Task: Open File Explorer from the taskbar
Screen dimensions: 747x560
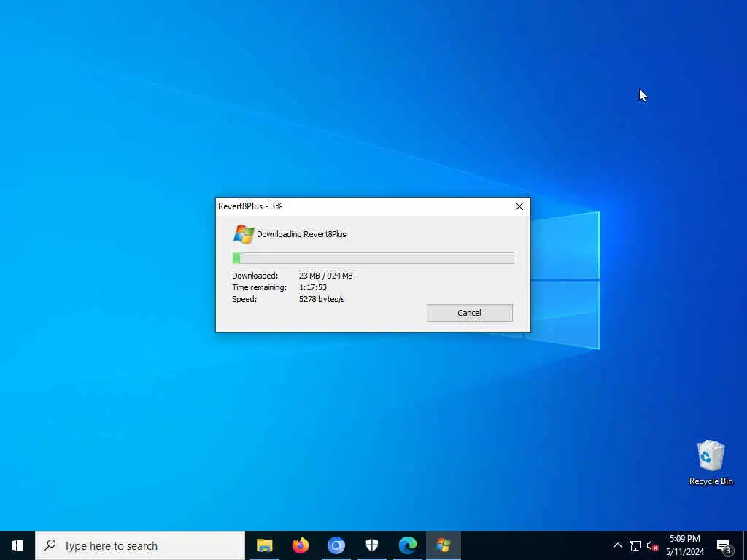Action: point(264,545)
